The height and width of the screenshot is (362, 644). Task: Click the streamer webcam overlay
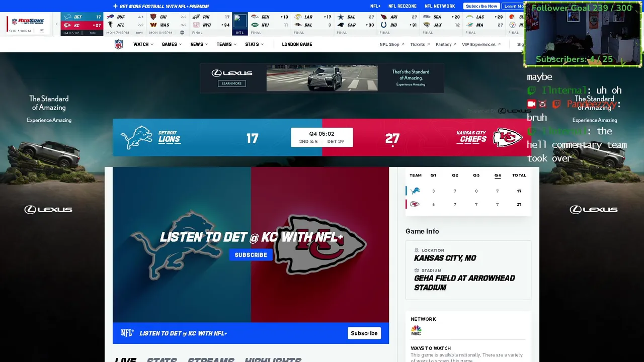tap(583, 34)
